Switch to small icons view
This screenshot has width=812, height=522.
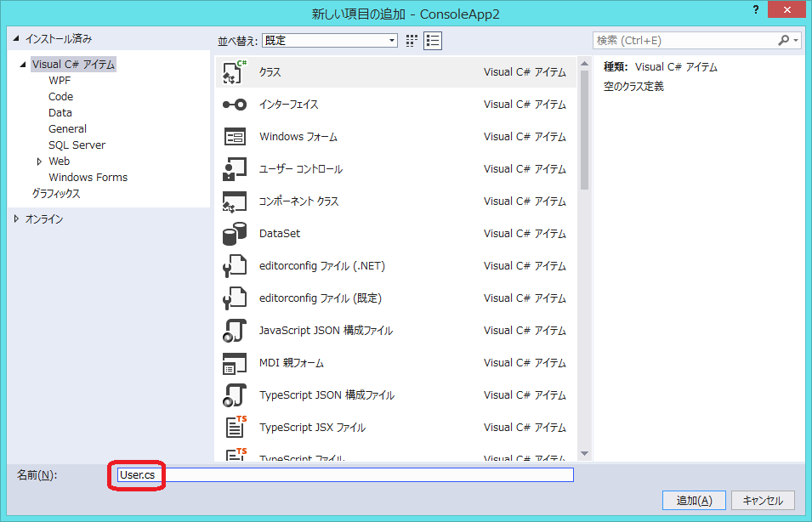tap(412, 41)
